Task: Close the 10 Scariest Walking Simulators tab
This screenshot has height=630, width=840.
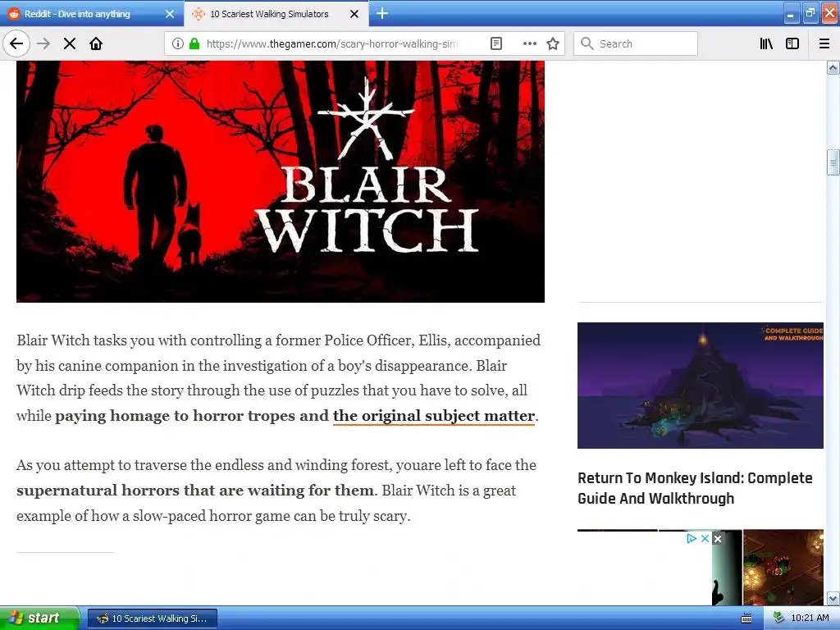Action: coord(354,14)
